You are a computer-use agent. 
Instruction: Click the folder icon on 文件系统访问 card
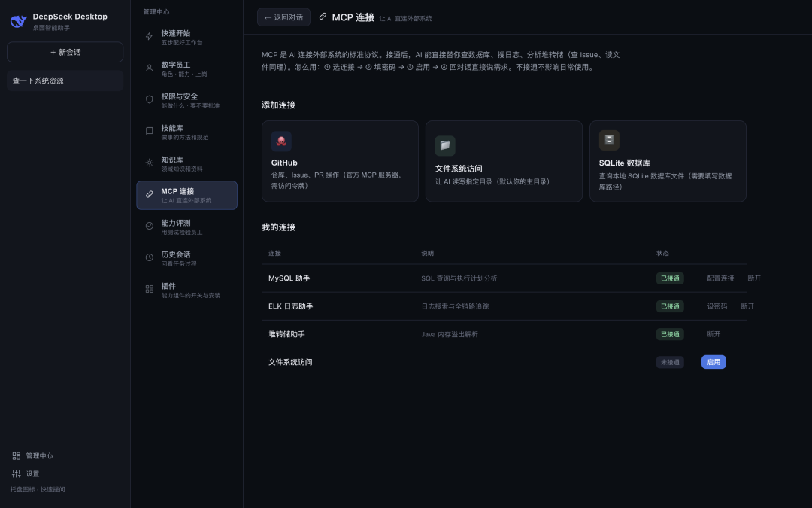[x=445, y=146]
